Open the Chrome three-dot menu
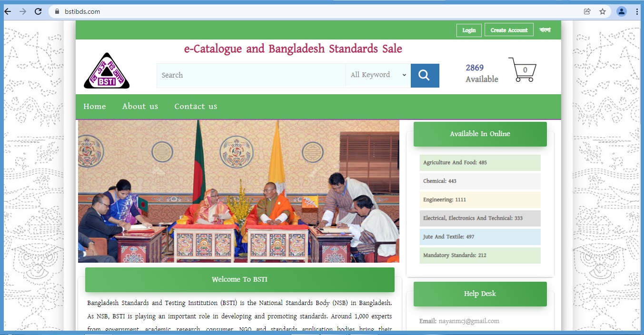 (x=637, y=11)
